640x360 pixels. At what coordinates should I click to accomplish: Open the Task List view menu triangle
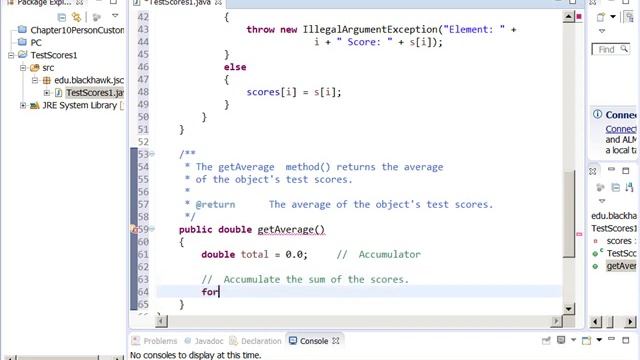click(x=602, y=31)
